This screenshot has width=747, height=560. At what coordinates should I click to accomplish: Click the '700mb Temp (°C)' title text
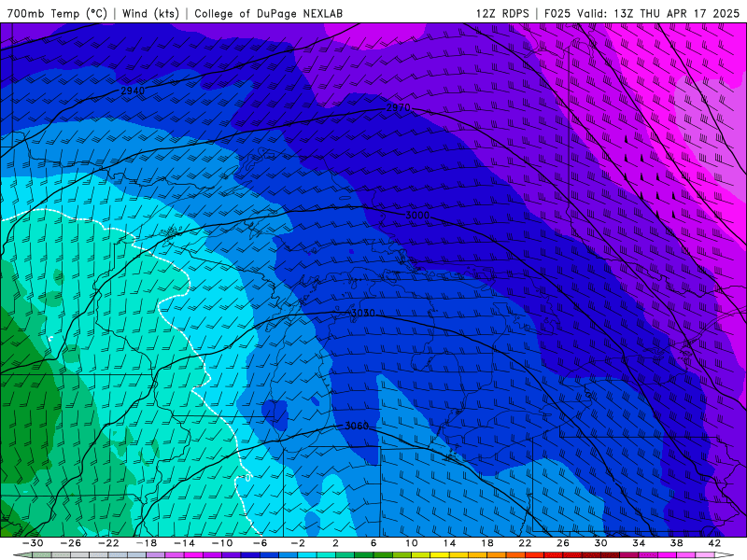point(57,13)
